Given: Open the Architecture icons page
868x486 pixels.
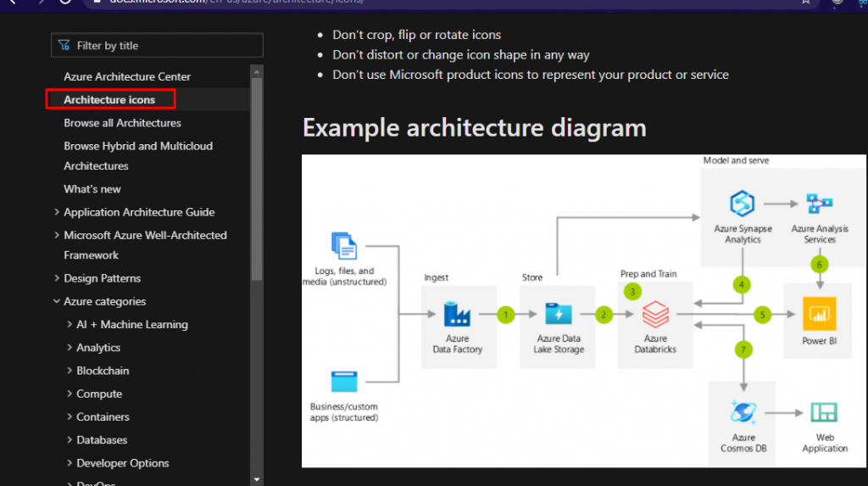Looking at the screenshot, I should 109,100.
